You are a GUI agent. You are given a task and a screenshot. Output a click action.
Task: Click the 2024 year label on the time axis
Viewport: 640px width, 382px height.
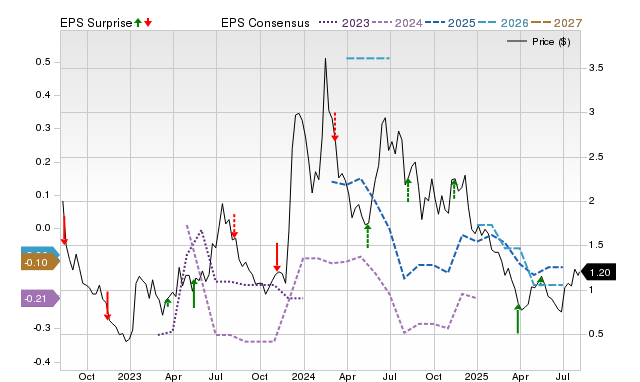303,376
